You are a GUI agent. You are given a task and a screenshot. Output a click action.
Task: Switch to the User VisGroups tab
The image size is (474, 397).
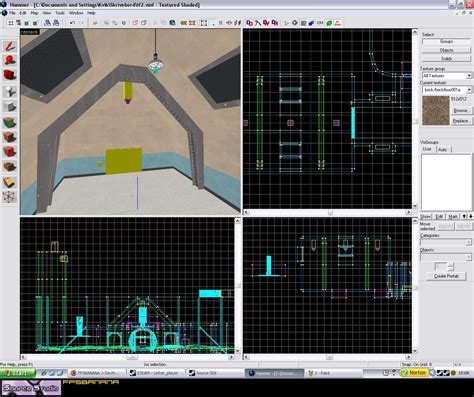pos(427,149)
